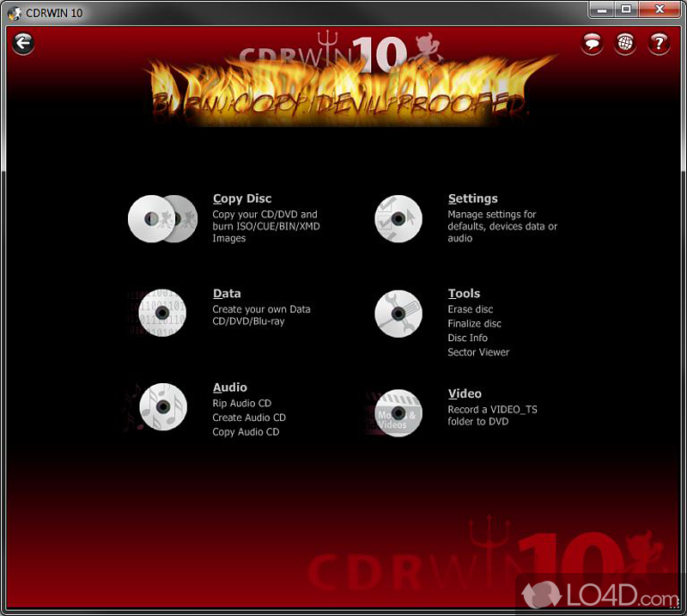Choose Disc Info under Tools
Viewport: 687px width, 616px height.
point(467,338)
